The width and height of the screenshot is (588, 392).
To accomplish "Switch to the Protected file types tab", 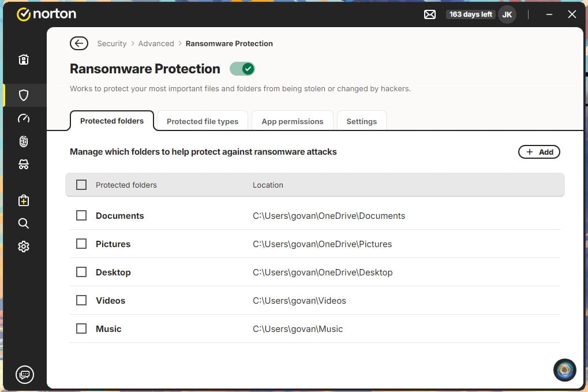I will 203,121.
